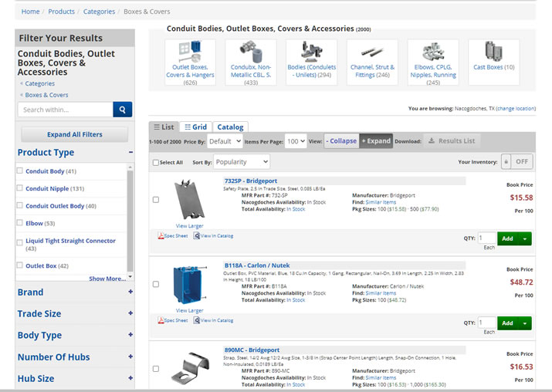Open Add dropdown arrow for 732SP

coord(525,238)
